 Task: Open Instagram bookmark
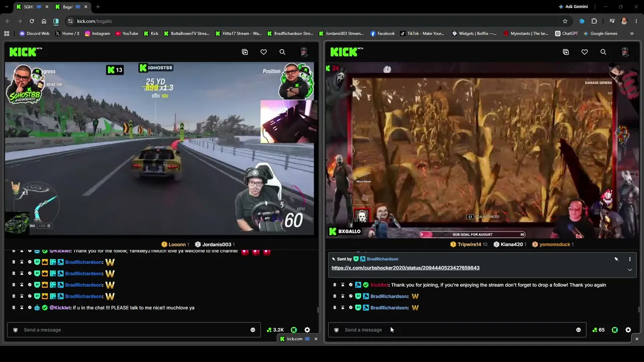(97, 34)
